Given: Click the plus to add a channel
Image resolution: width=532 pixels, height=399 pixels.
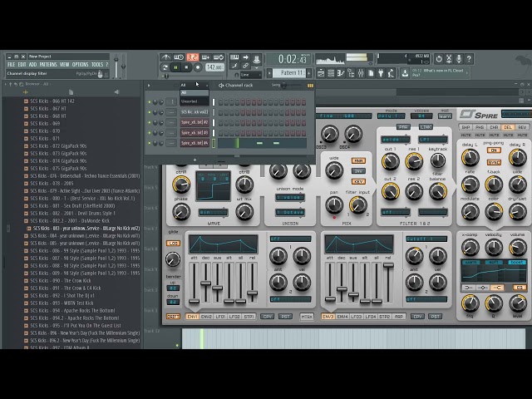Looking at the screenshot, I should (x=195, y=160).
